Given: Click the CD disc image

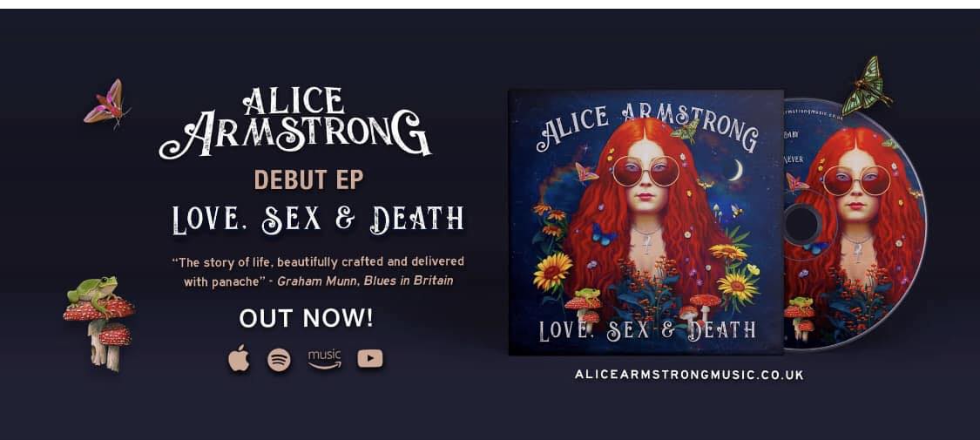Looking at the screenshot, I should point(855,224).
